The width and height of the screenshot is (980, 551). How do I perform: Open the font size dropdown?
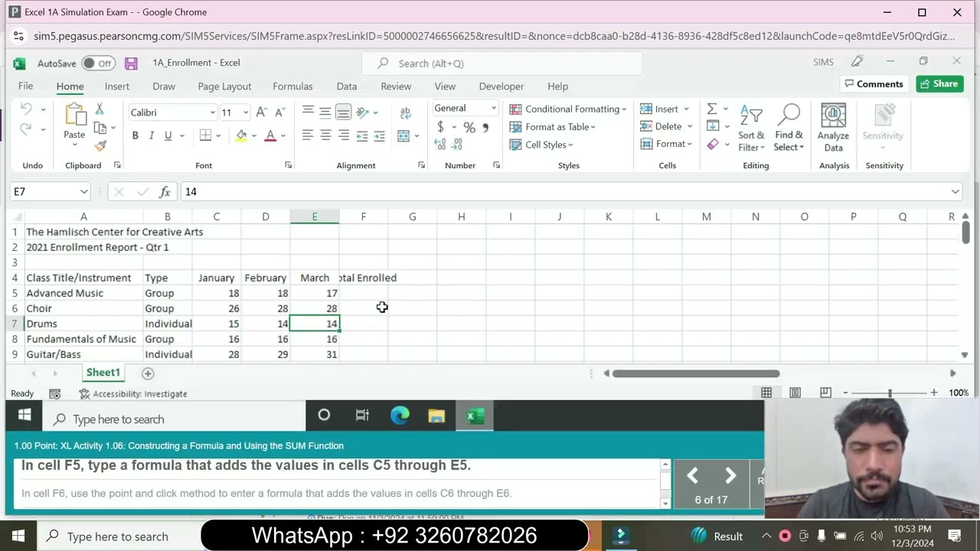click(x=245, y=112)
